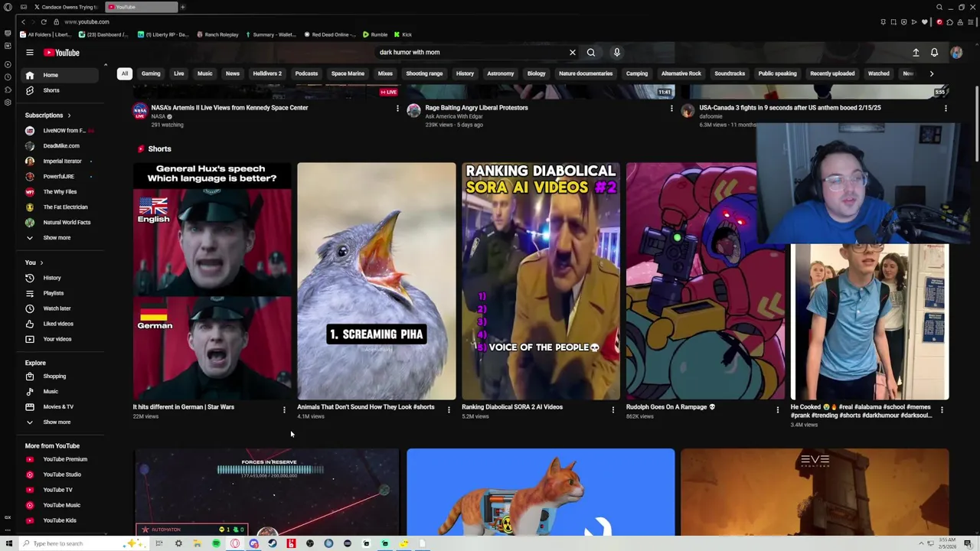The image size is (980, 551).
Task: Expand Show more under Subscriptions
Action: pos(60,237)
